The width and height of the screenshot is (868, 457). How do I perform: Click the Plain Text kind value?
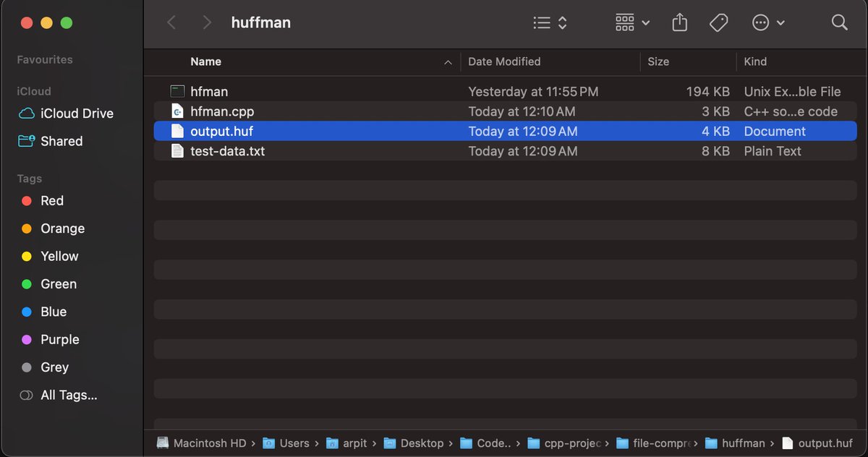773,151
